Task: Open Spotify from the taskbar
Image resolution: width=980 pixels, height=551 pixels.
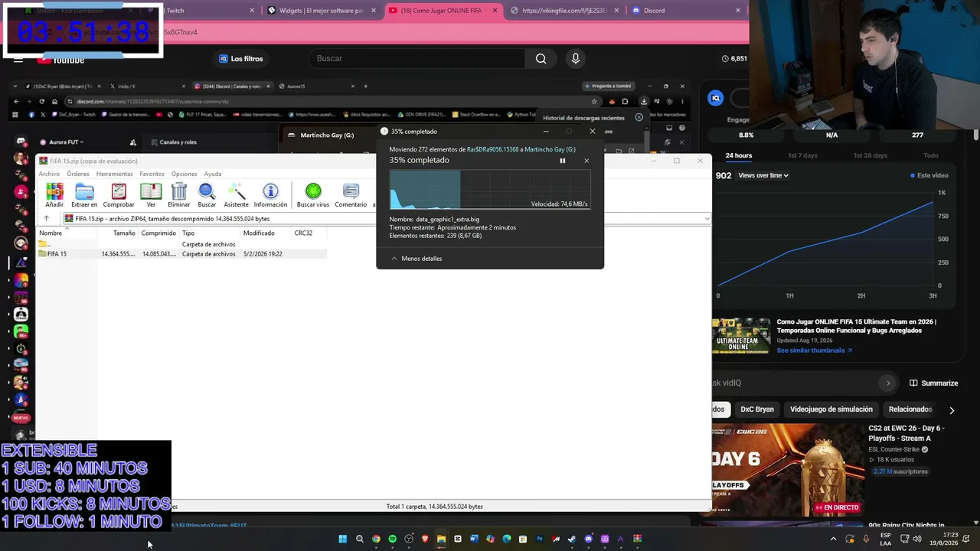Action: [x=392, y=539]
